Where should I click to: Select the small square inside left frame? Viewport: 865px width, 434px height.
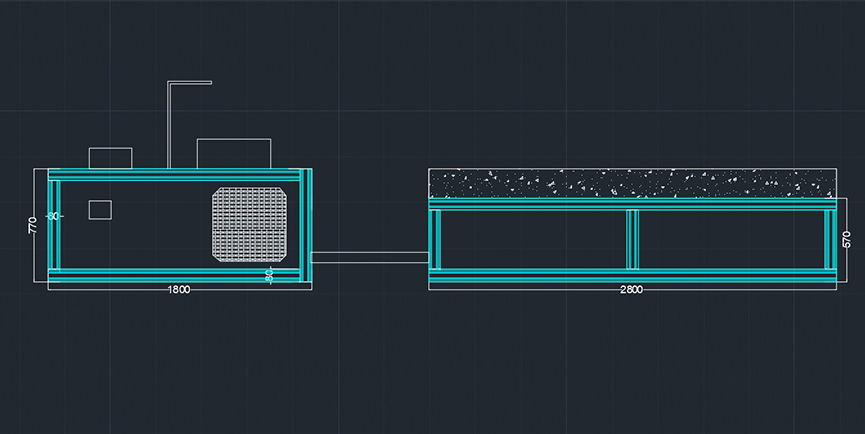click(x=100, y=209)
